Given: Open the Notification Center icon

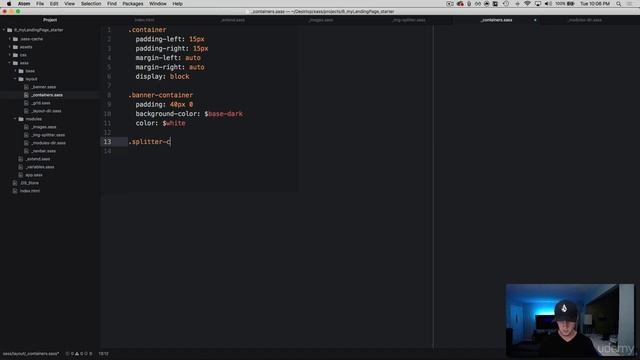Looking at the screenshot, I should point(630,4).
